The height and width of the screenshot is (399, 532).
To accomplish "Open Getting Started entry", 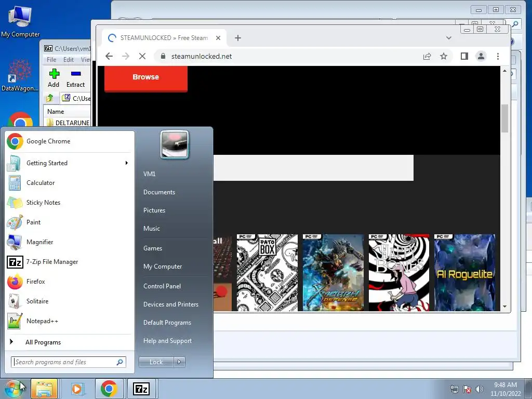I will (x=70, y=163).
